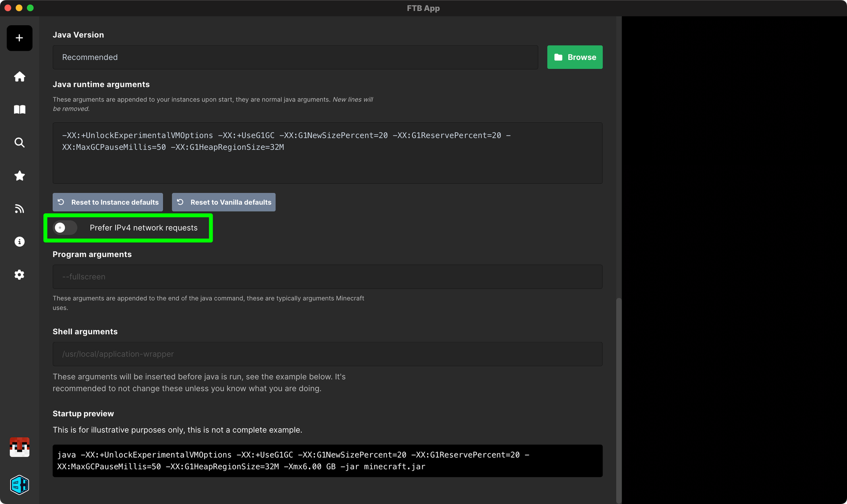Click the FTB logo at sidebar bottom
The image size is (847, 504).
19,485
